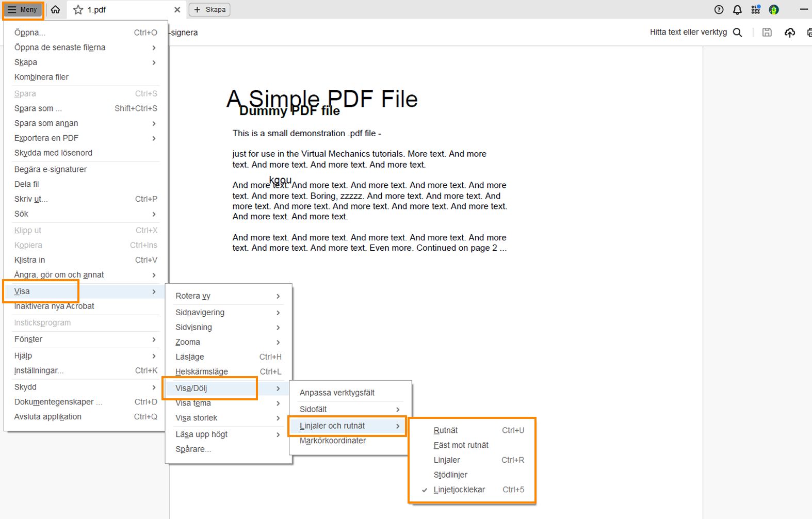Toggle Linjaler rulers
Screen dimensions: 812x519
[473, 460]
